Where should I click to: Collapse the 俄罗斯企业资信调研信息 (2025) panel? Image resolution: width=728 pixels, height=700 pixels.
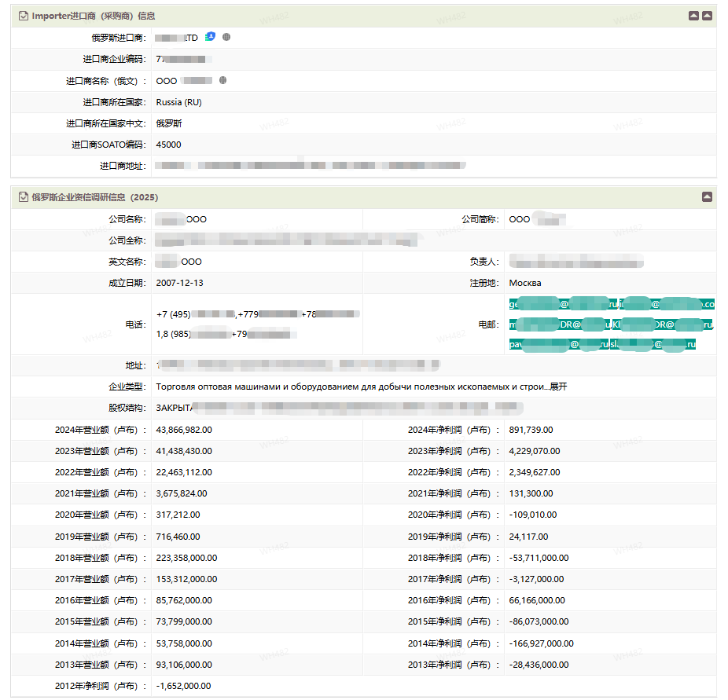pos(707,197)
